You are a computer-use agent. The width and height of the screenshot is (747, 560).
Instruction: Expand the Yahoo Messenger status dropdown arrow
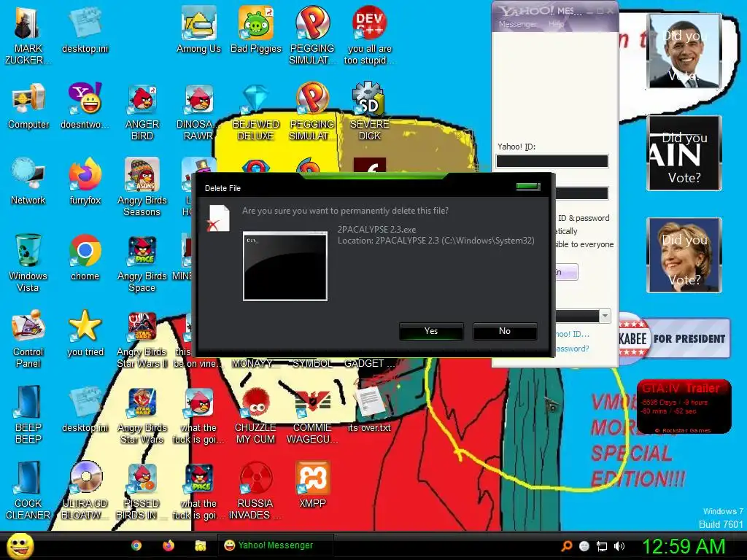click(x=605, y=316)
